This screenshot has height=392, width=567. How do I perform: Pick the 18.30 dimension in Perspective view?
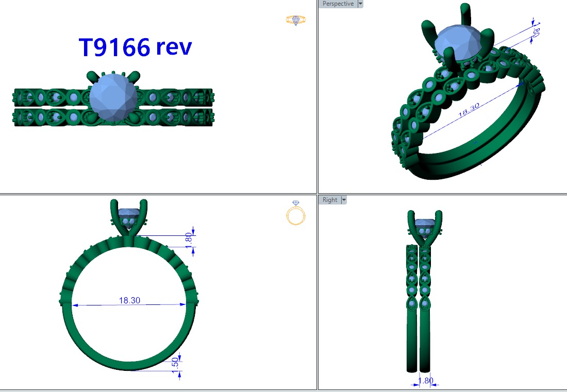[x=469, y=113]
